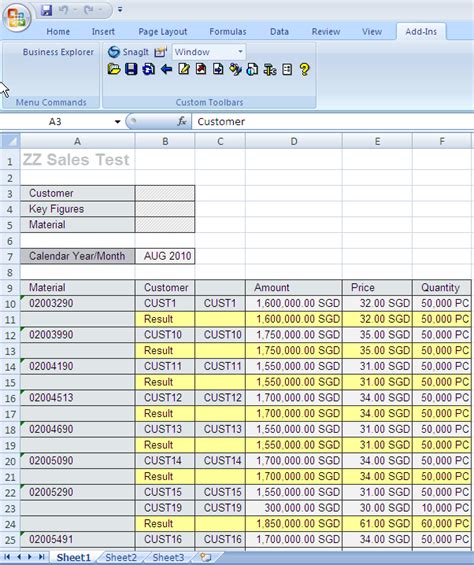Click the Change Query pencil icon
The image size is (474, 565).
coord(184,69)
